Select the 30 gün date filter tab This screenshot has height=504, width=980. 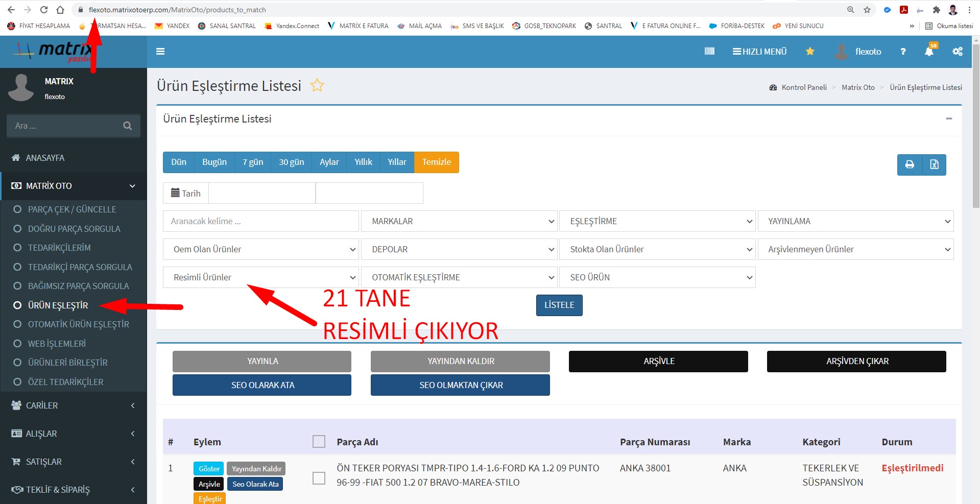pyautogui.click(x=291, y=162)
